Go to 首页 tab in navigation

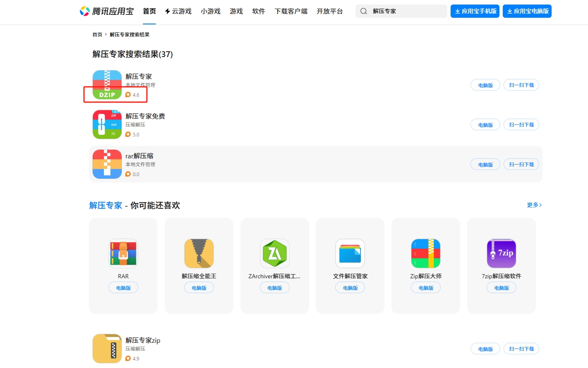(x=149, y=11)
